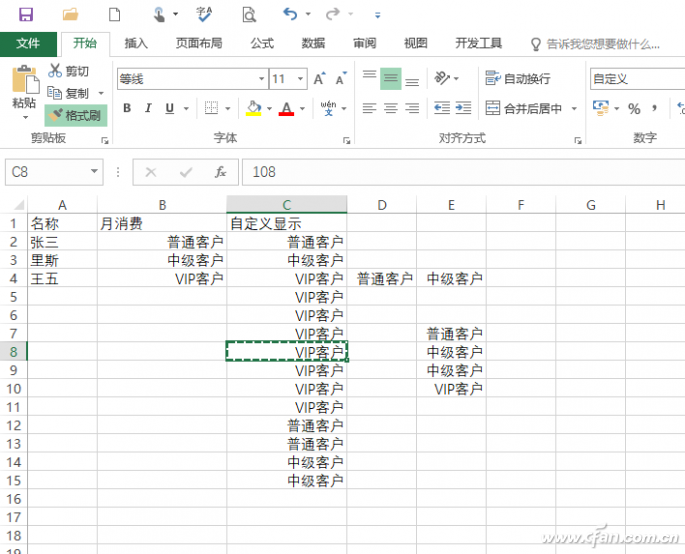685x554 pixels.
Task: Open clipboard pane launcher in 剪贴板 group
Action: 105,140
